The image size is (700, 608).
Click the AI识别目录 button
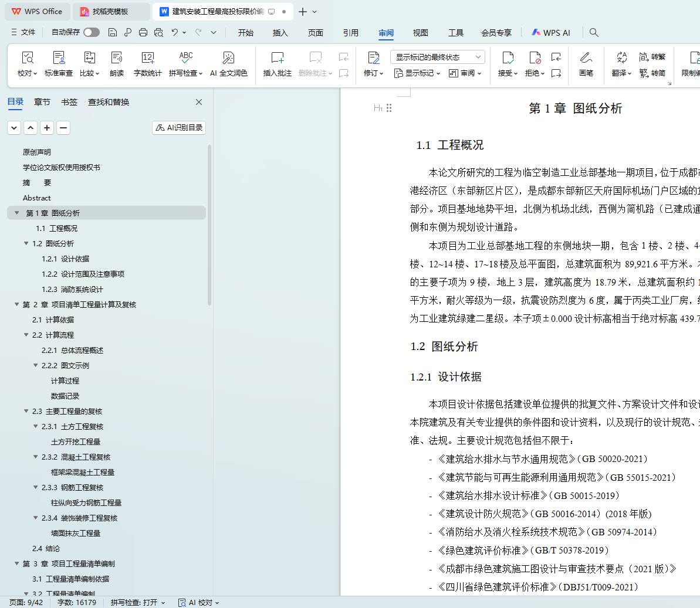179,128
